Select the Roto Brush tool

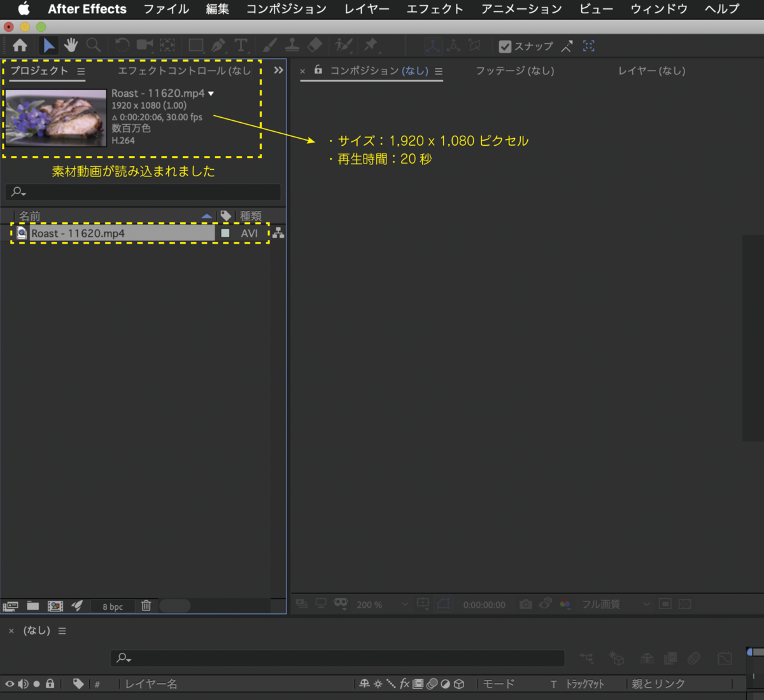click(x=344, y=45)
